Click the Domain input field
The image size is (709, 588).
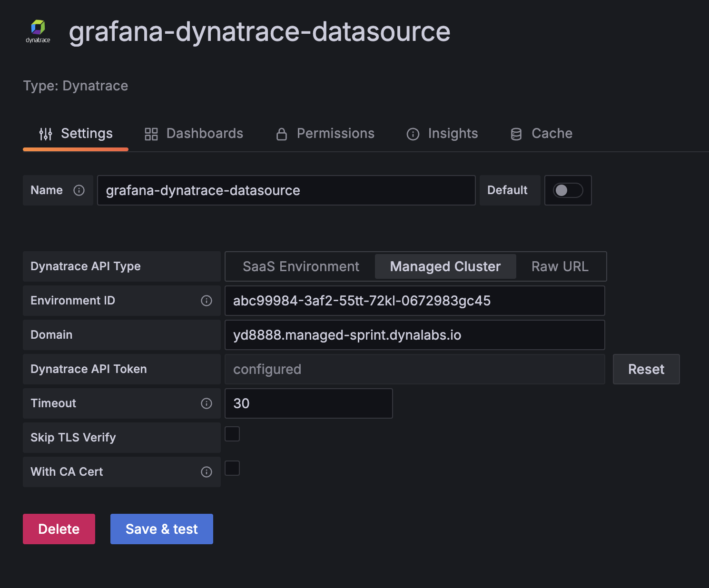pos(414,335)
